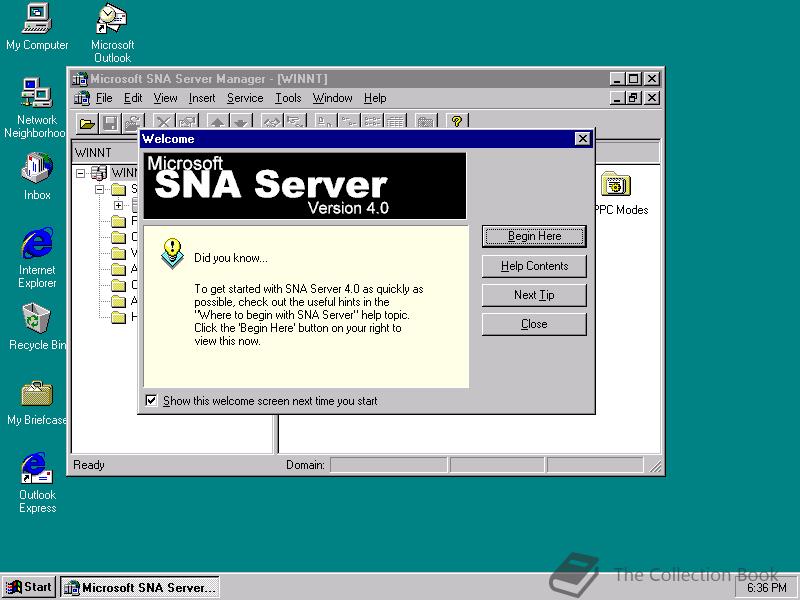Open the View menu
This screenshot has height=600, width=800.
pyautogui.click(x=165, y=98)
